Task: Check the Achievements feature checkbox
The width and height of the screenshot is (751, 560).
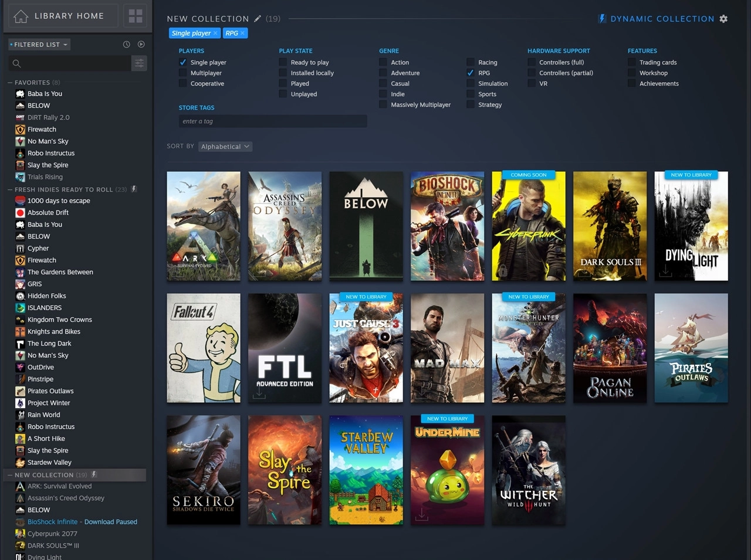Action: pyautogui.click(x=632, y=83)
